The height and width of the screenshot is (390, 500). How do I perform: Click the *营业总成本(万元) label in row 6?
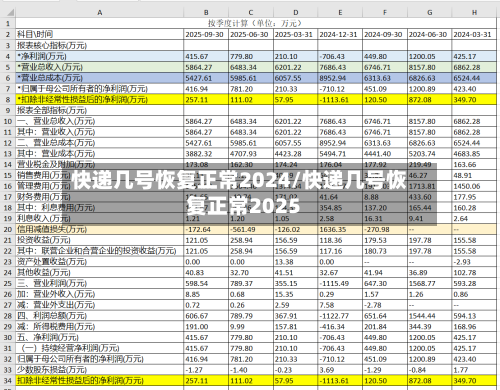pyautogui.click(x=50, y=78)
